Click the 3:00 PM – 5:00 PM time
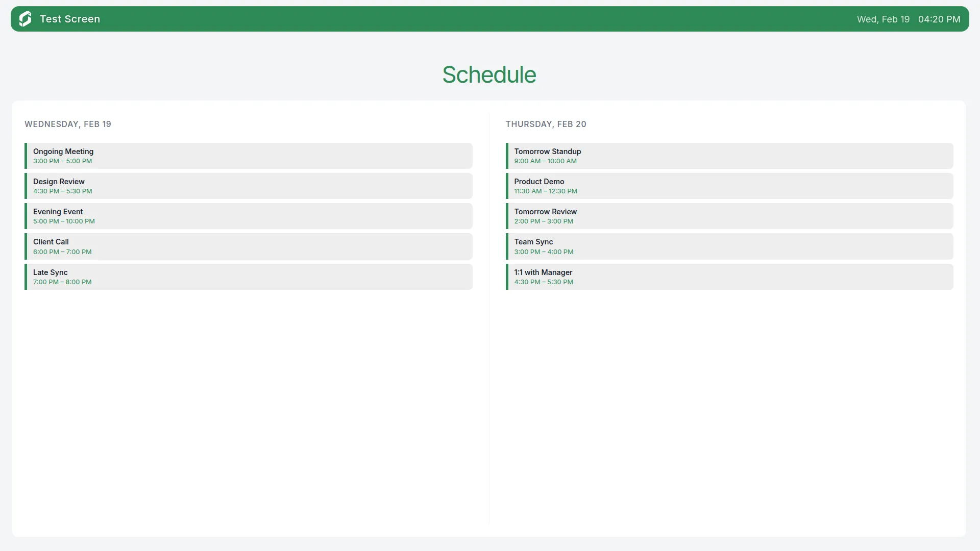980x551 pixels. [63, 161]
